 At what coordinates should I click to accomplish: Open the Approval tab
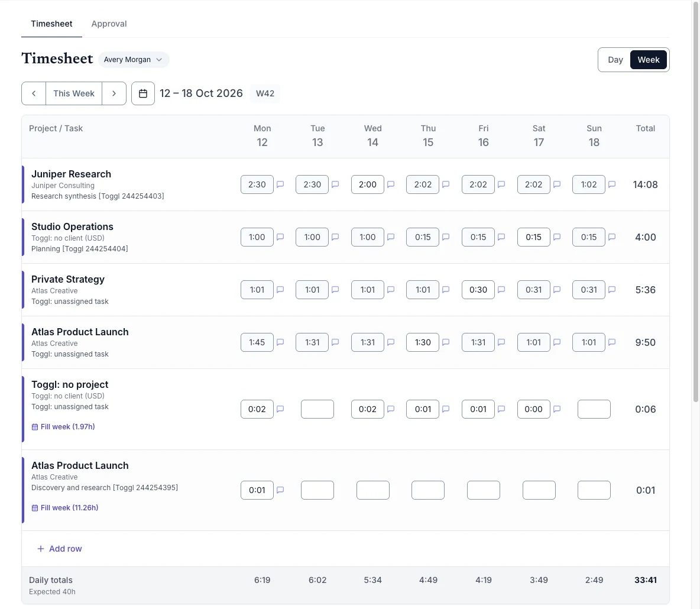tap(109, 24)
